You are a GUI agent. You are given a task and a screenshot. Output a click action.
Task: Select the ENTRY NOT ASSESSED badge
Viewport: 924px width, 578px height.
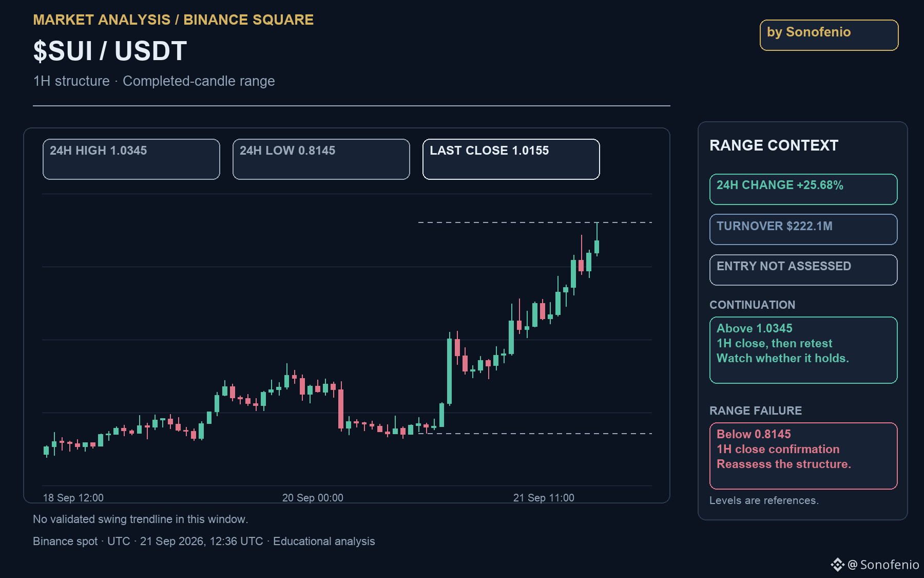point(803,270)
